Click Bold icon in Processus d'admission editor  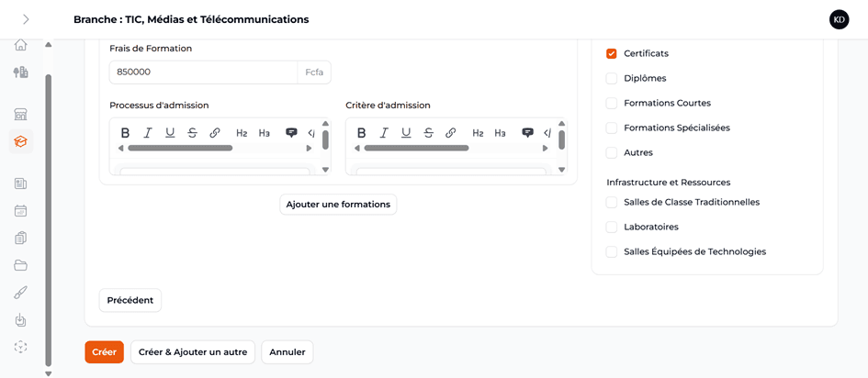[126, 133]
